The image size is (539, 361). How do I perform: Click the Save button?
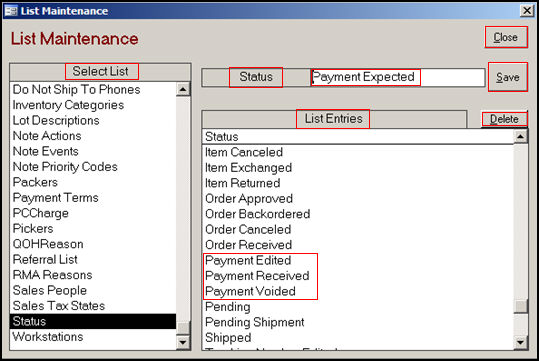pyautogui.click(x=508, y=77)
